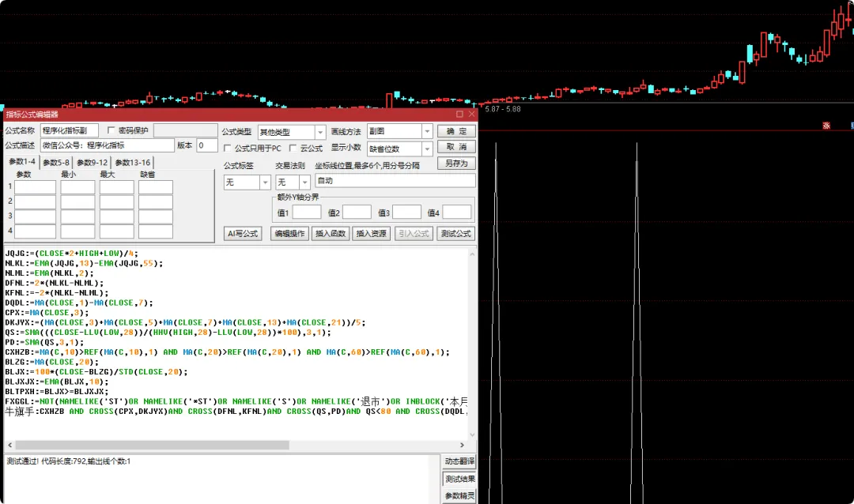Switch to the 参数9-12 tab
This screenshot has width=854, height=504.
92,162
